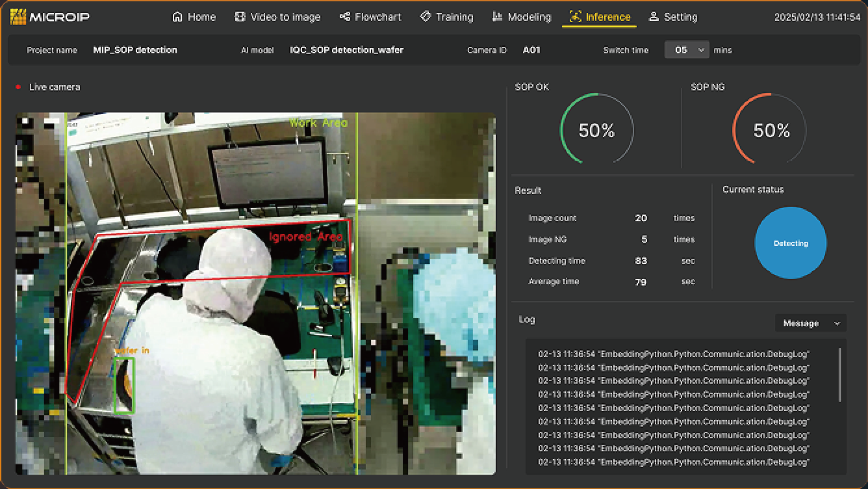Click the MICROIP logo icon
Image resolution: width=868 pixels, height=489 pixels.
click(18, 17)
